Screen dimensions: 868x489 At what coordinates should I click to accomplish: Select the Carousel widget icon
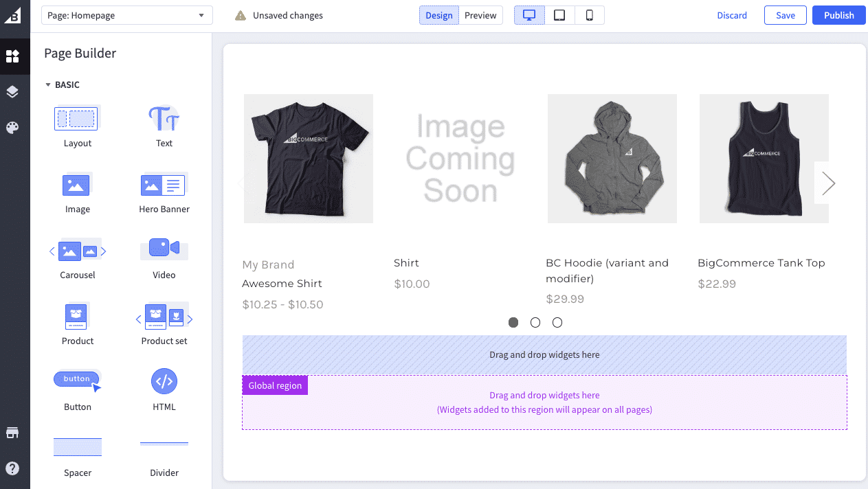tap(76, 250)
